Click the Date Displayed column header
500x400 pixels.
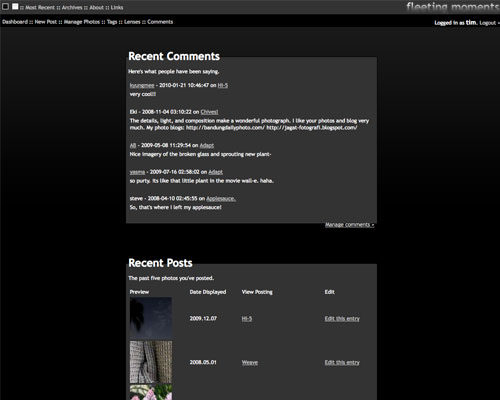pos(208,292)
